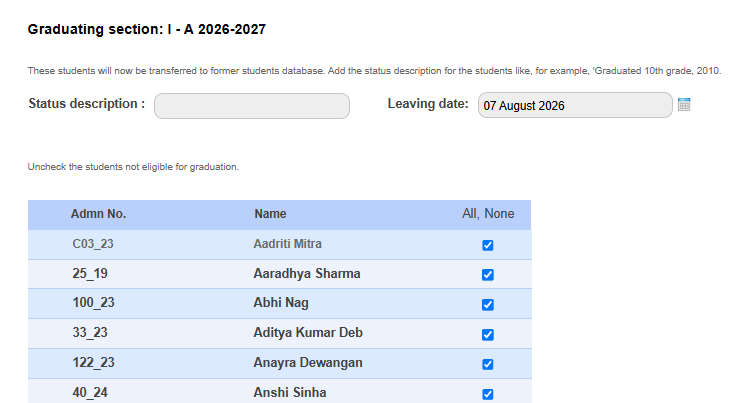The height and width of the screenshot is (403, 736).
Task: Click the 'Uncheck the students not eligible' note
Action: click(133, 167)
